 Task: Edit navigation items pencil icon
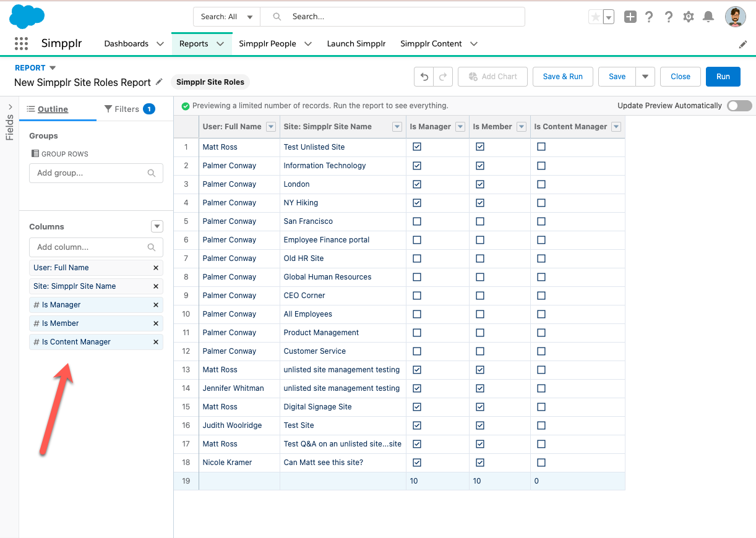click(743, 45)
